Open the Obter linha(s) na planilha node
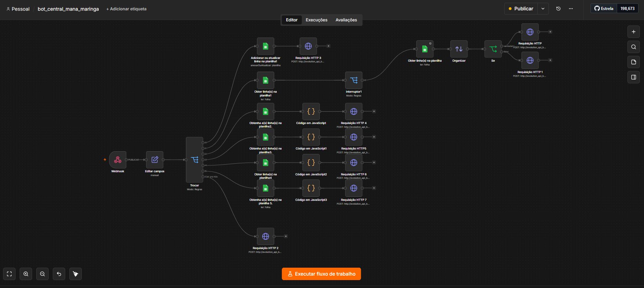644x288 pixels. click(425, 49)
